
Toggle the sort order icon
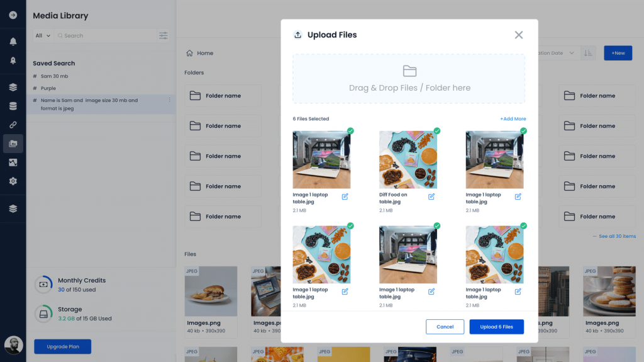(588, 53)
